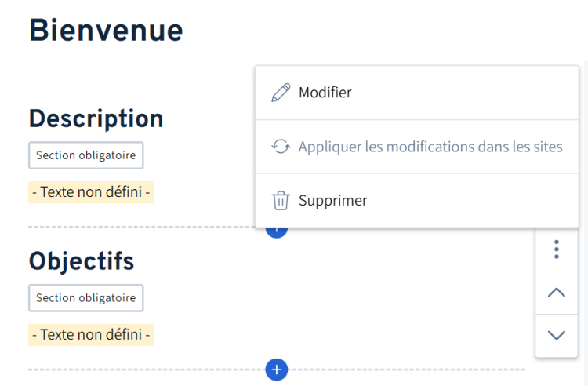Click the trash can icon beside Supprimer
Screen dimensions: 588x386
tap(280, 201)
